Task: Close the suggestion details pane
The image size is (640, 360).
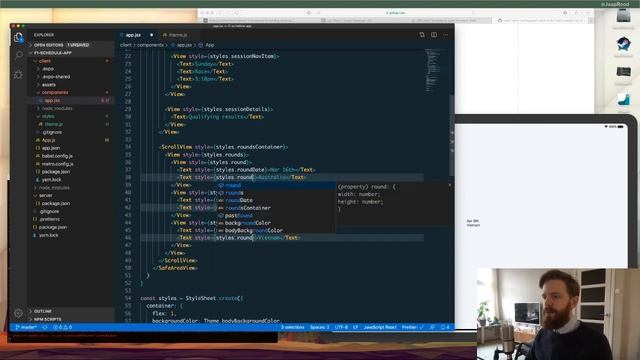Action: pyautogui.click(x=450, y=185)
